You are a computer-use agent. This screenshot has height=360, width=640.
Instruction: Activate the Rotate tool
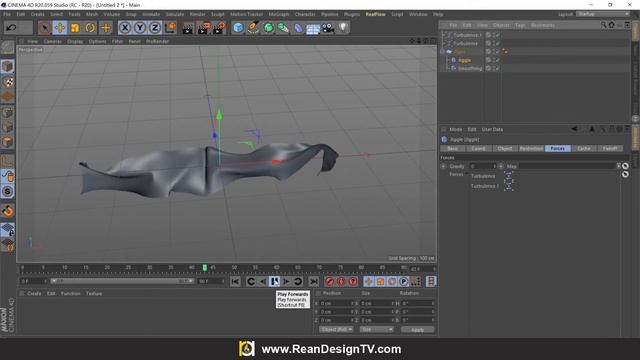click(90, 28)
